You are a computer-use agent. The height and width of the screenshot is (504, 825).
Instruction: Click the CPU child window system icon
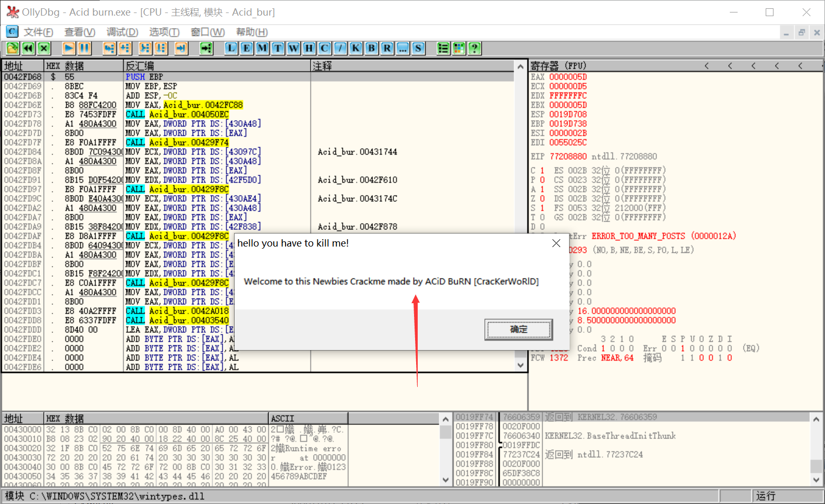coord(12,32)
